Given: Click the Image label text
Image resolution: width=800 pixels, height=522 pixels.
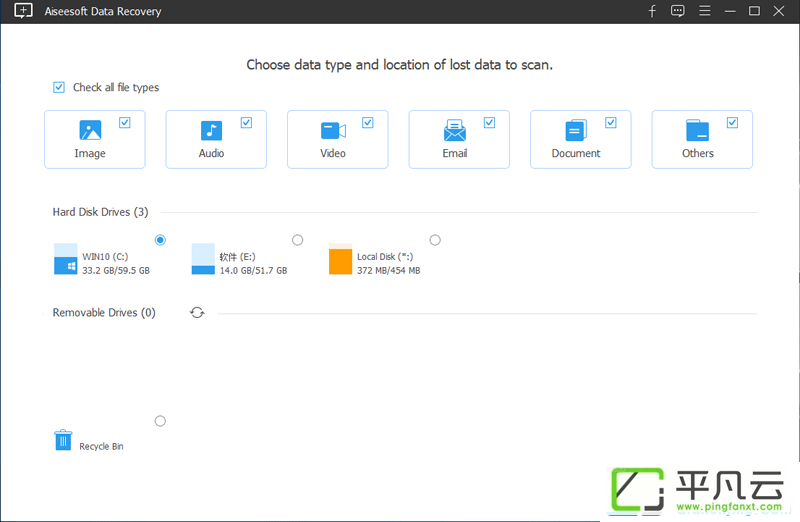Looking at the screenshot, I should click(90, 153).
